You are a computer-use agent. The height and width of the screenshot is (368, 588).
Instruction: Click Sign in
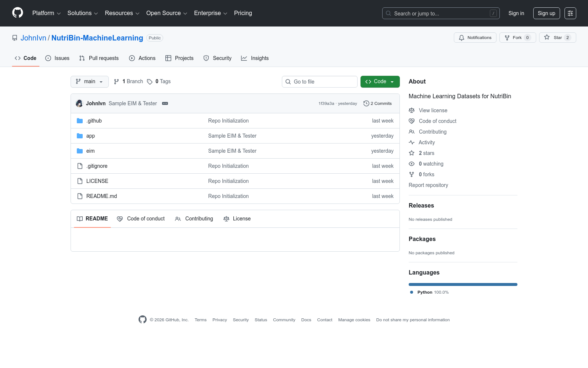[516, 13]
